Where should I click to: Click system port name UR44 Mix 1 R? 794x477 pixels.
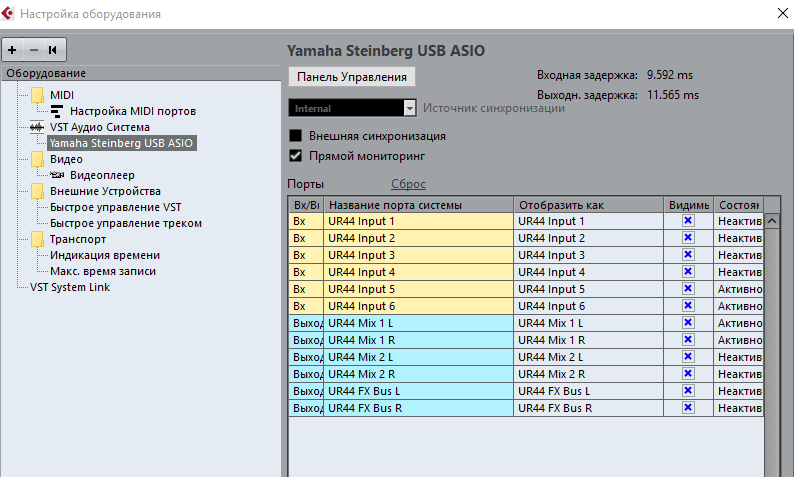click(418, 340)
